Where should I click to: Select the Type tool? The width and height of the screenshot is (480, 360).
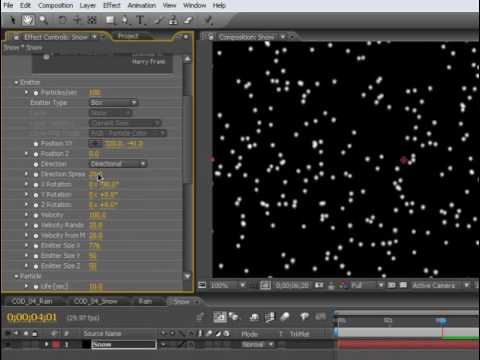tap(140, 20)
